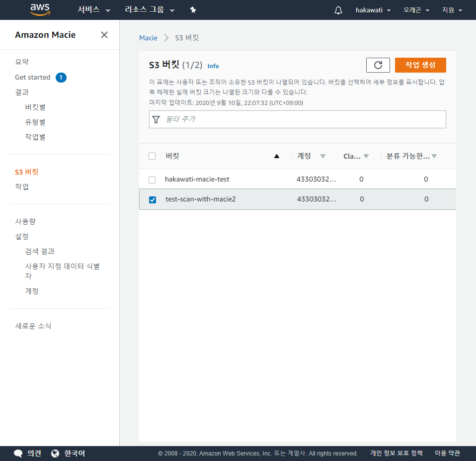Screen dimensions: 476x461
Task: Uncheck the test-scan-with-macie2 bucket checkbox
Action: click(153, 199)
